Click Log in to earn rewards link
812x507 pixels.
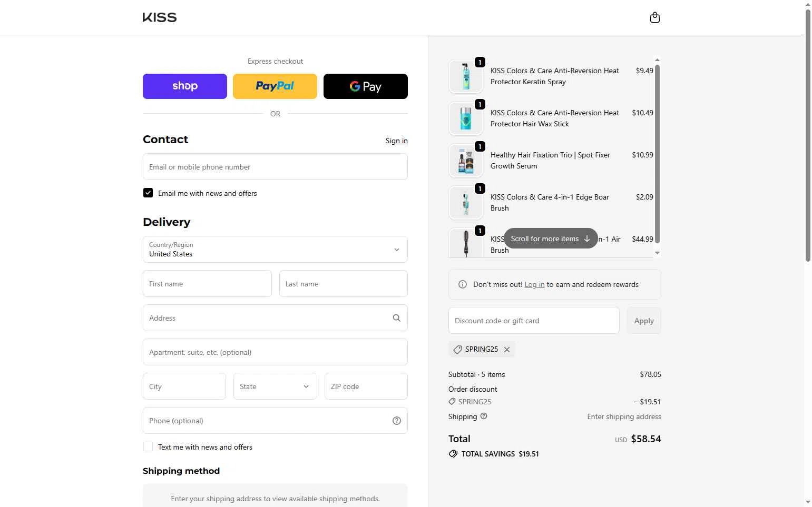coord(534,284)
